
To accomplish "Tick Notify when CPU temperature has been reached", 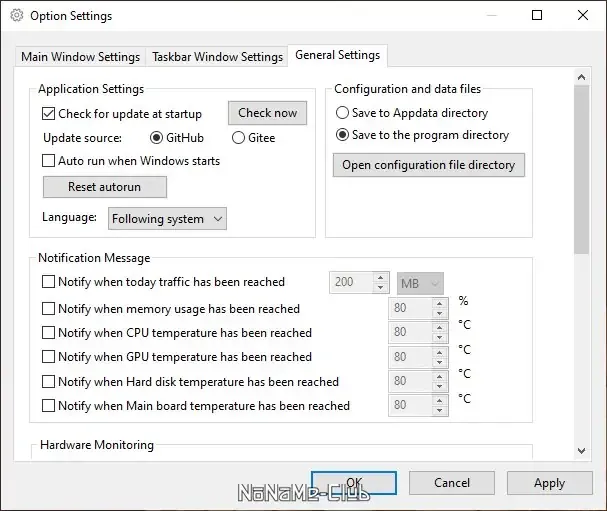I will coord(49,333).
